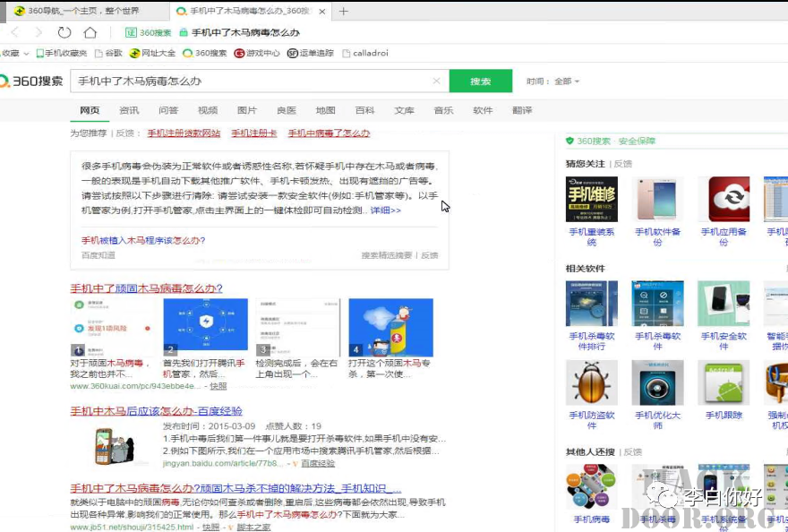This screenshot has height=532, width=788.
Task: Select the 问答 search category
Action: (x=168, y=110)
